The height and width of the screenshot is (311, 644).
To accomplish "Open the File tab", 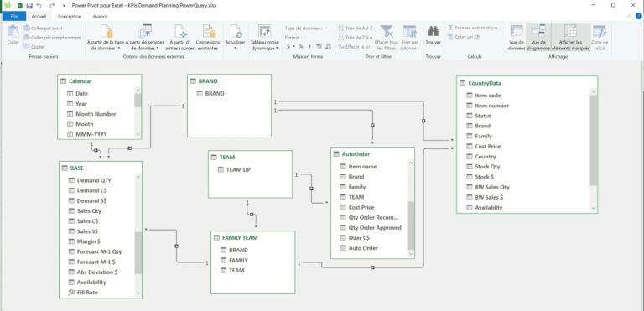I will [14, 17].
